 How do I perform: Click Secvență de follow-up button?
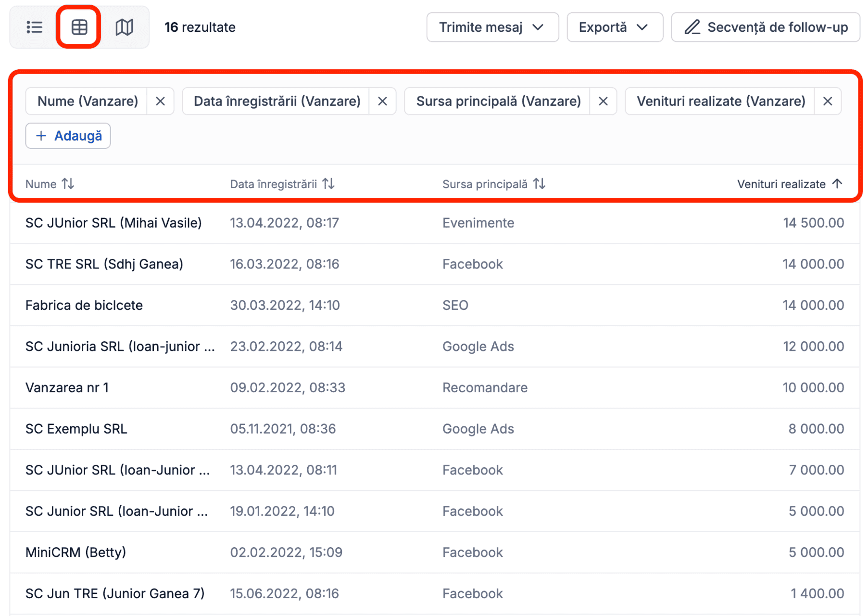click(x=766, y=27)
